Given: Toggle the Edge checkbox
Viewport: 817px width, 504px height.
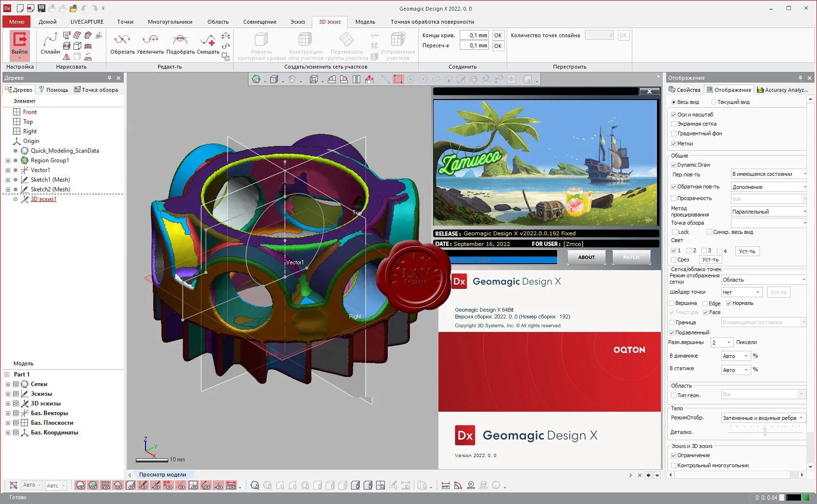Looking at the screenshot, I should 705,304.
